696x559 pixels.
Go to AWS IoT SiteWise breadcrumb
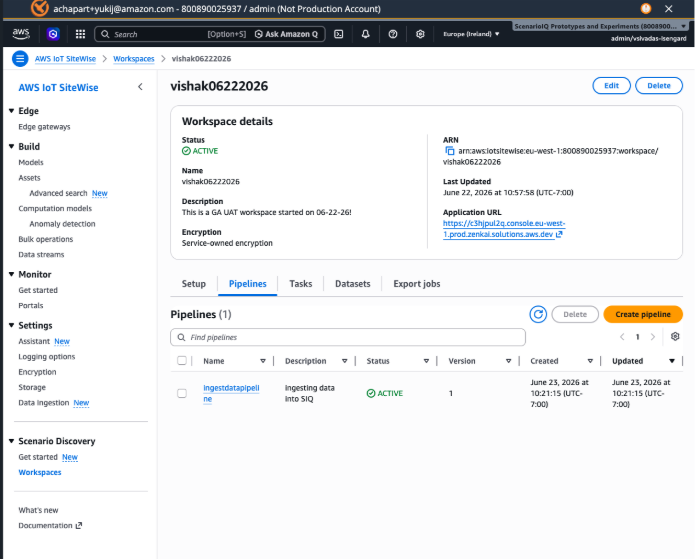(x=65, y=59)
